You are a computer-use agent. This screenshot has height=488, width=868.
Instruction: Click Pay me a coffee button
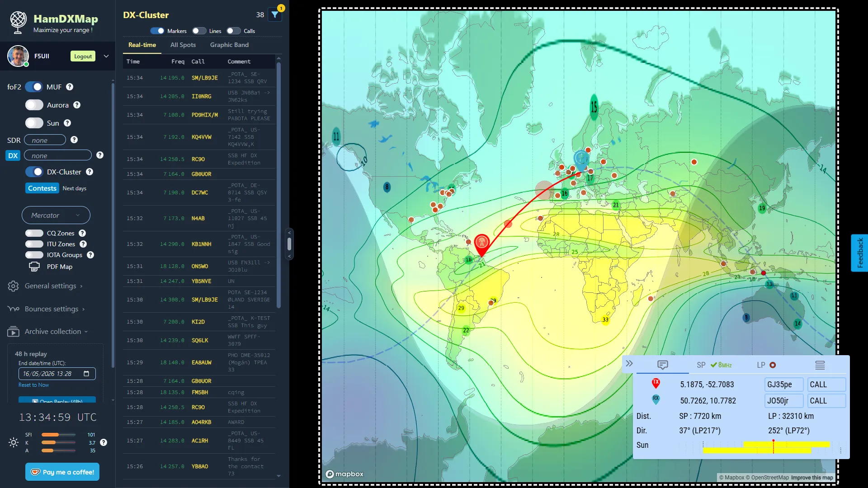pos(62,472)
